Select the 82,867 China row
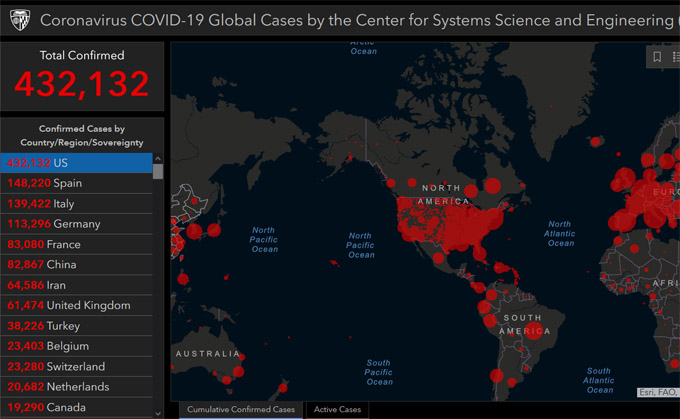 point(76,265)
